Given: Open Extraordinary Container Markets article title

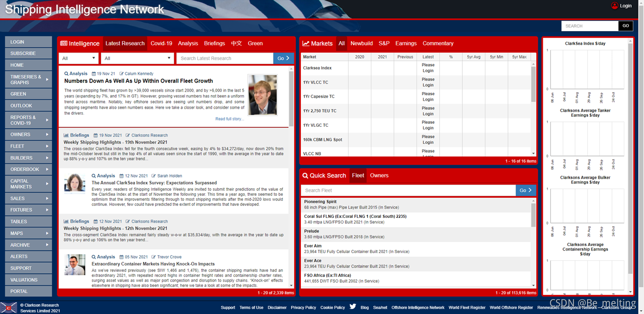Looking at the screenshot, I should coord(153,264).
